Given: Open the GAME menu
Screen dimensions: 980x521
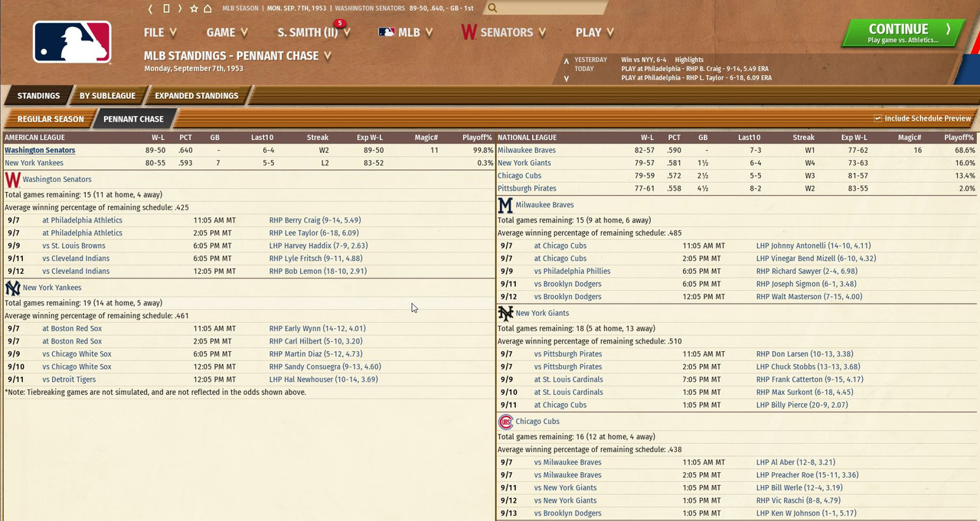Looking at the screenshot, I should click(x=227, y=32).
